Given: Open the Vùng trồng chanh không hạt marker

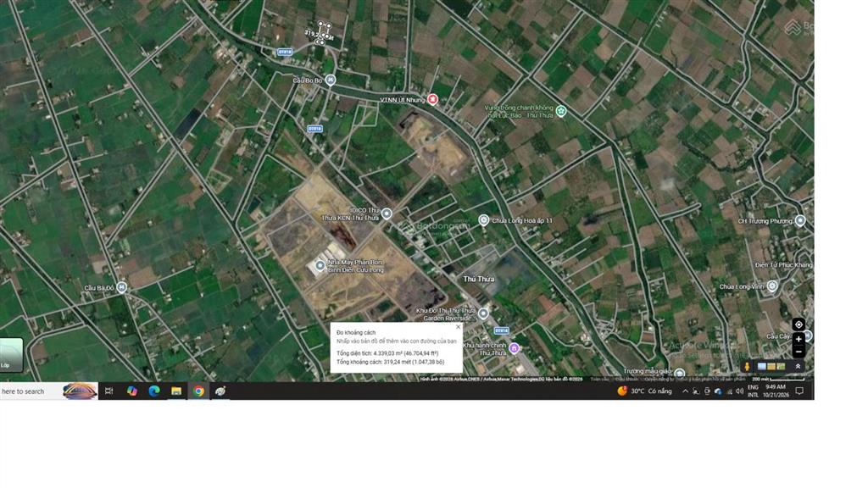Looking at the screenshot, I should click(x=561, y=111).
